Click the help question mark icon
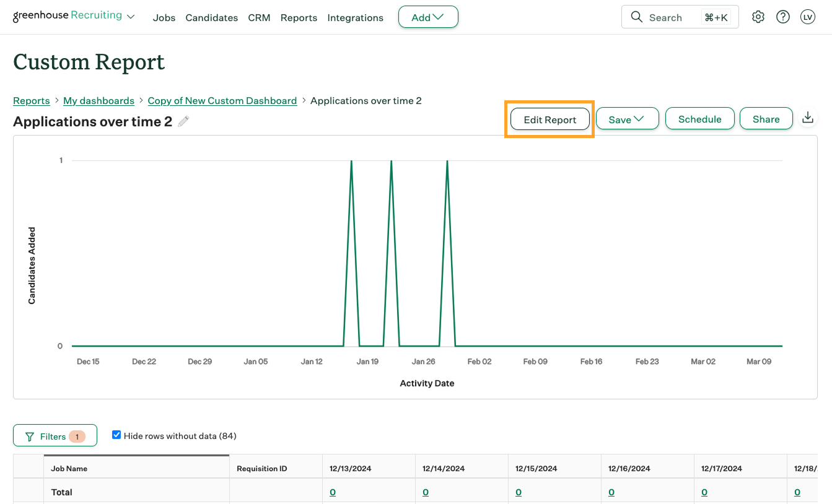The height and width of the screenshot is (504, 832). coord(783,17)
